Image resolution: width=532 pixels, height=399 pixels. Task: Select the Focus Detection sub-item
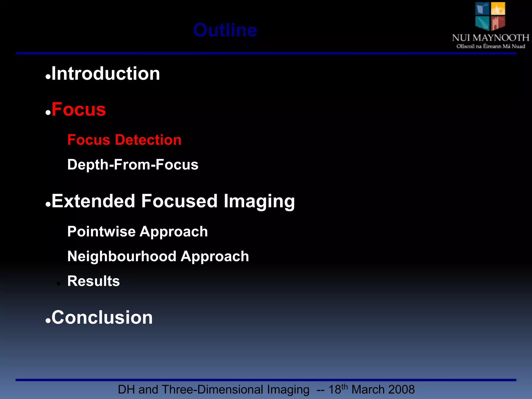(124, 140)
